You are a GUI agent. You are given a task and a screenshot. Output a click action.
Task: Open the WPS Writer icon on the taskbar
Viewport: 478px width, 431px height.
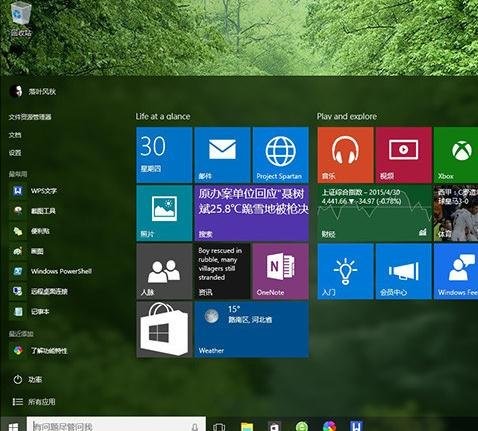tap(356, 426)
